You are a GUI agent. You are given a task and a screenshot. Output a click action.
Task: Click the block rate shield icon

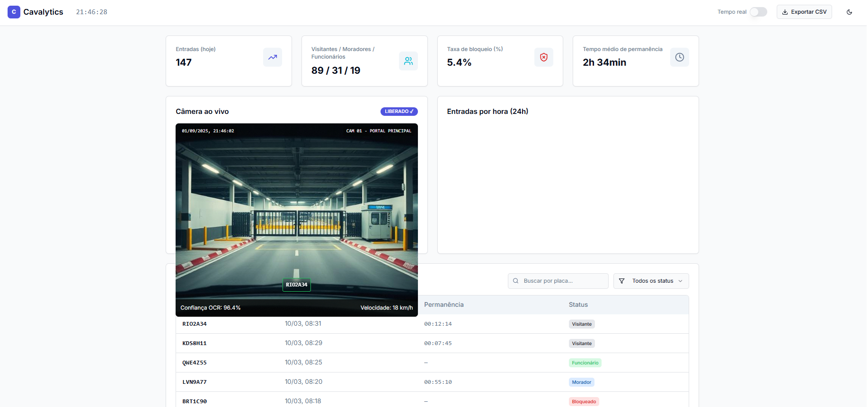click(543, 57)
